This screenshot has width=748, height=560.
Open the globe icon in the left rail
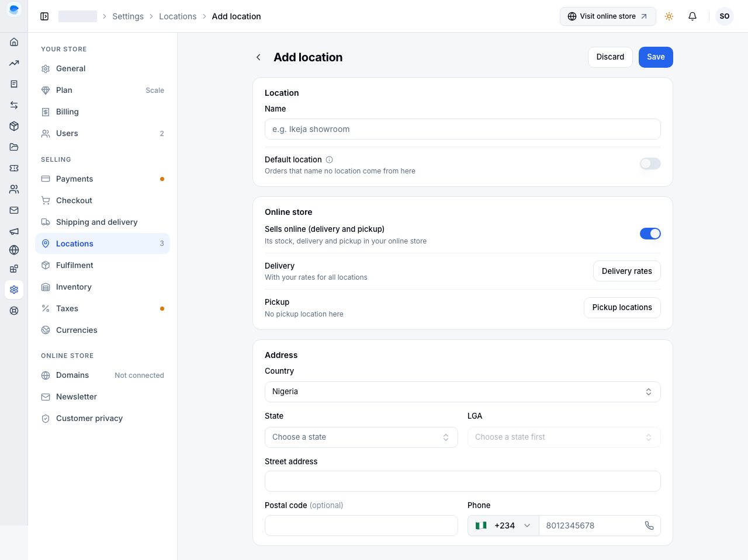[14, 250]
